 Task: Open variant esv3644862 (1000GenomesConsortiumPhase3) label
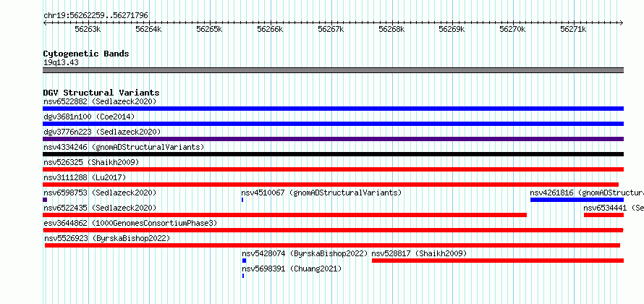(x=130, y=223)
